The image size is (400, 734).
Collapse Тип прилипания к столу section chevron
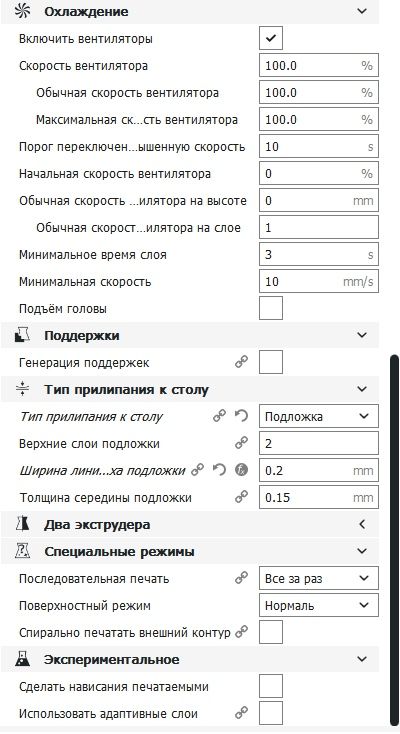pos(362,389)
